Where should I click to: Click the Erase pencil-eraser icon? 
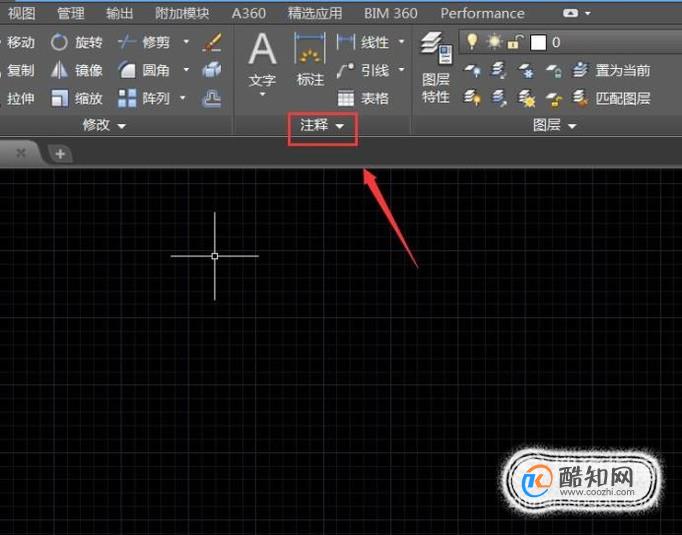[x=212, y=42]
